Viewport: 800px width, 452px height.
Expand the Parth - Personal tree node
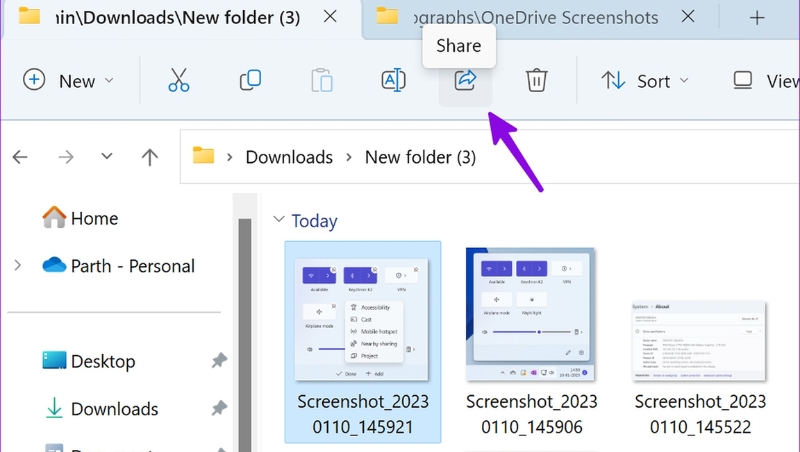pos(18,265)
